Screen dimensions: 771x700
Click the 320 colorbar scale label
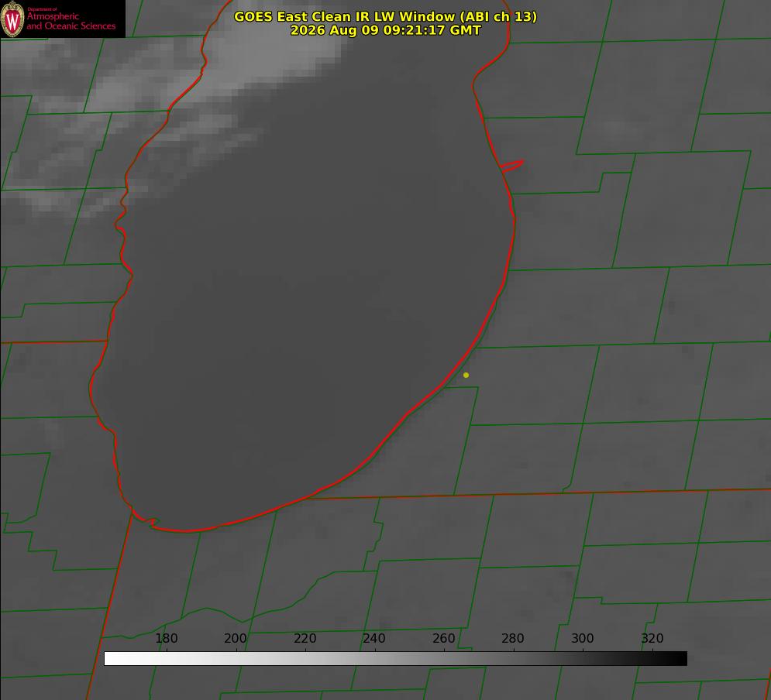652,638
